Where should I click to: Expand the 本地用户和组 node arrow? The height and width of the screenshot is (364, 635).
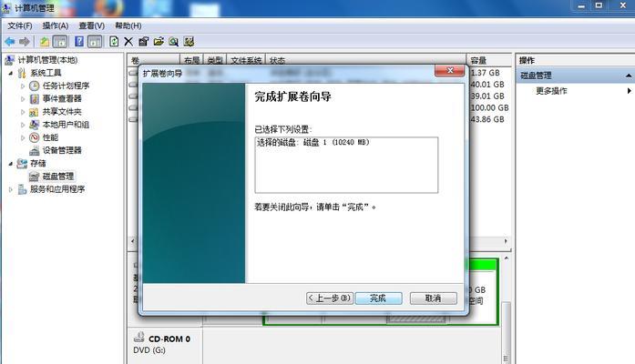pos(23,125)
